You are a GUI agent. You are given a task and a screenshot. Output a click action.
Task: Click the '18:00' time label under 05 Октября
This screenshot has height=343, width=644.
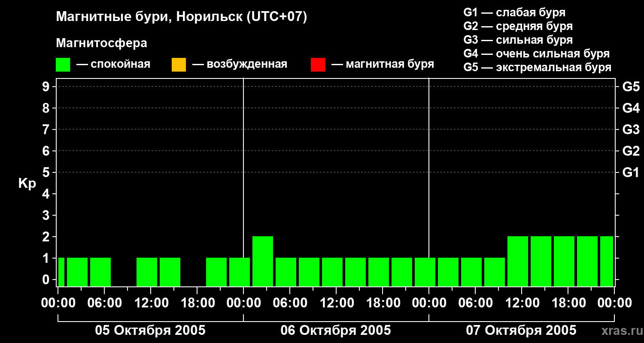coord(197,303)
